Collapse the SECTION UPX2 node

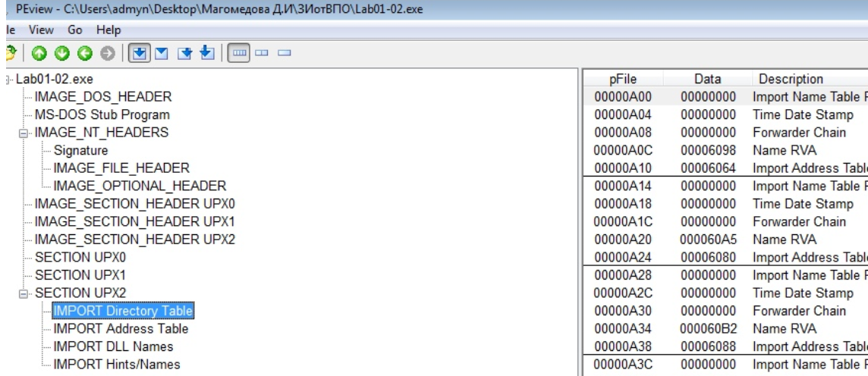[24, 293]
